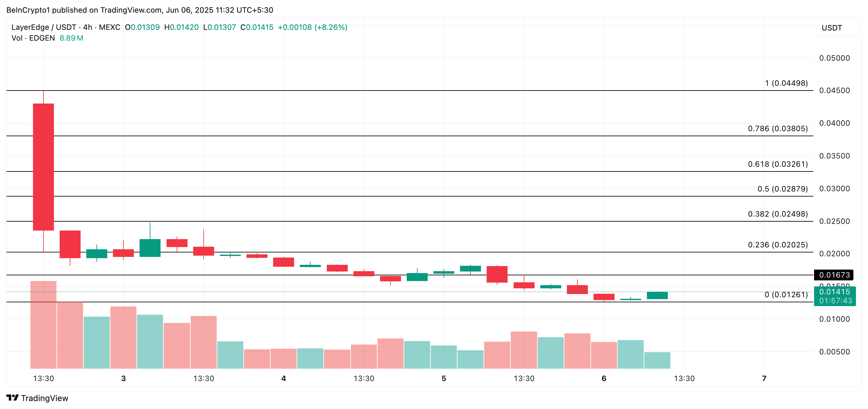Click date label 4 on time axis
This screenshot has height=409, width=868.
click(284, 378)
